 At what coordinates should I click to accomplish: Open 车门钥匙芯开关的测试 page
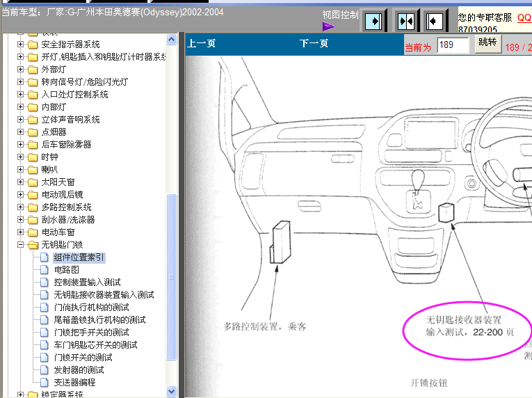(96, 345)
